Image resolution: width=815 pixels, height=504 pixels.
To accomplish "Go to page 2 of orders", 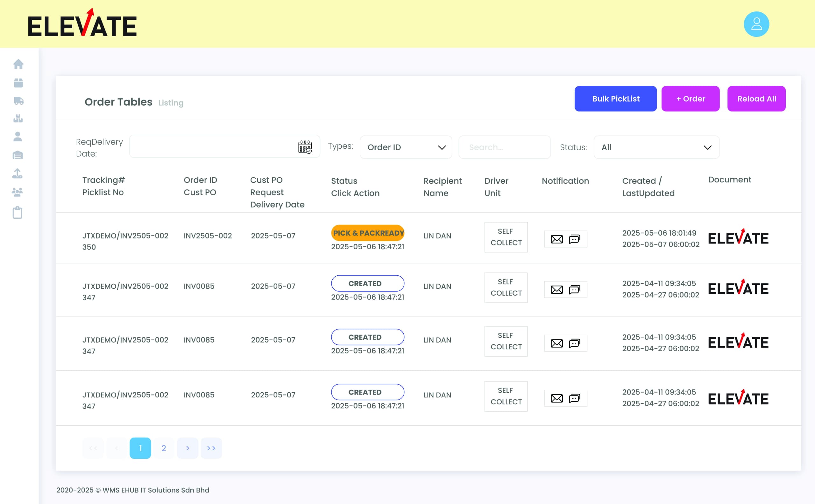I will coord(164,448).
